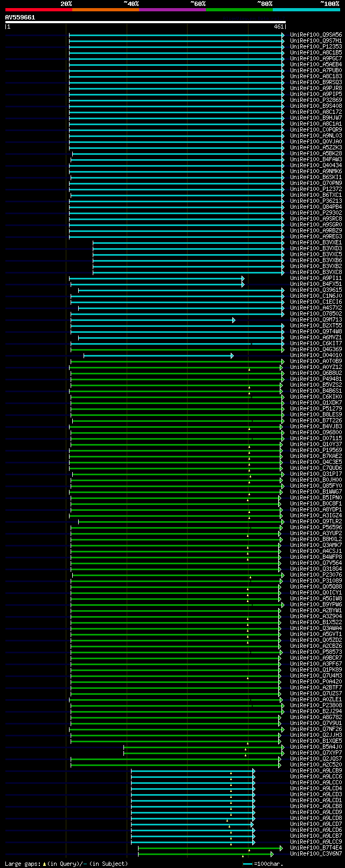Select the UniRef100_P58573 label
The image size is (345, 868).
(x=316, y=652)
